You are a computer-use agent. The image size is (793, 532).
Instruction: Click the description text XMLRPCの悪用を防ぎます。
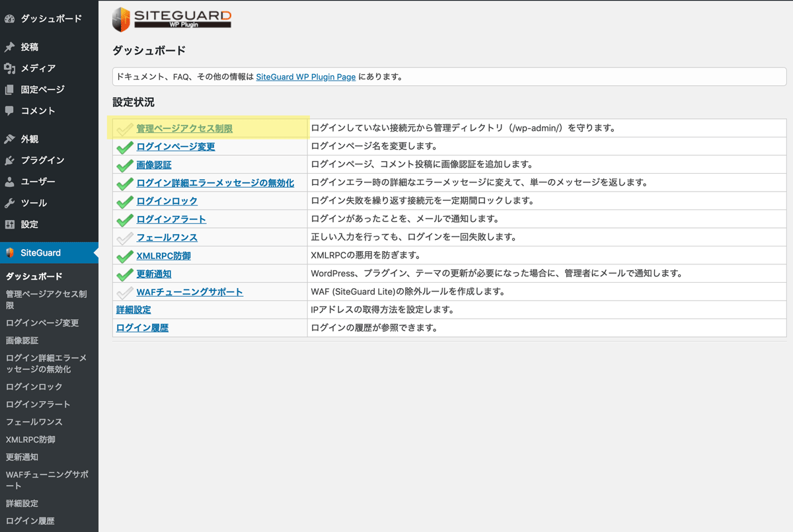365,255
